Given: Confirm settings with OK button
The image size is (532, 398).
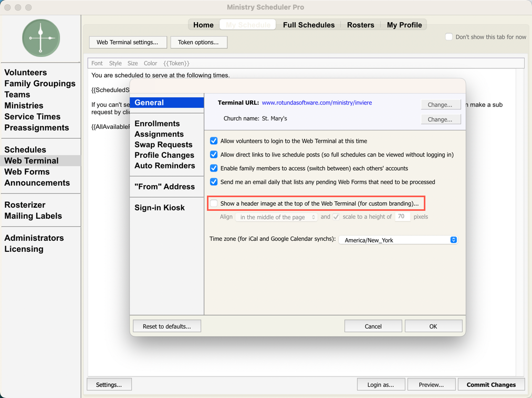Looking at the screenshot, I should pyautogui.click(x=433, y=326).
